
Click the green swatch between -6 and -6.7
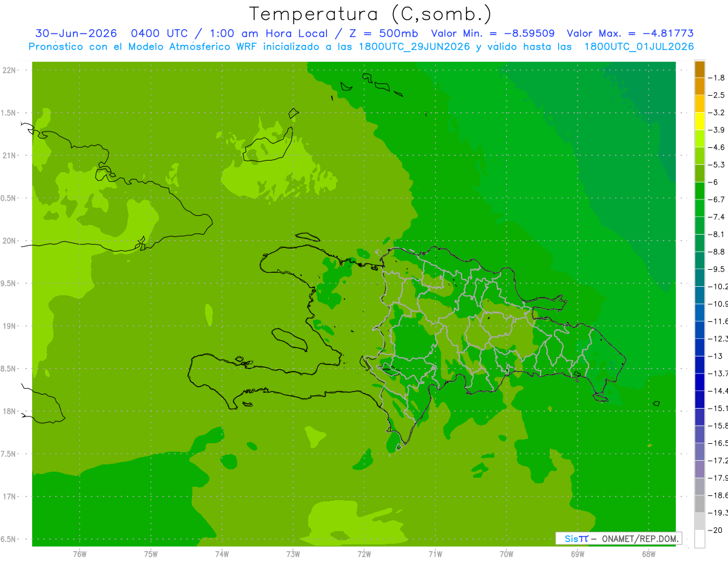(x=699, y=190)
